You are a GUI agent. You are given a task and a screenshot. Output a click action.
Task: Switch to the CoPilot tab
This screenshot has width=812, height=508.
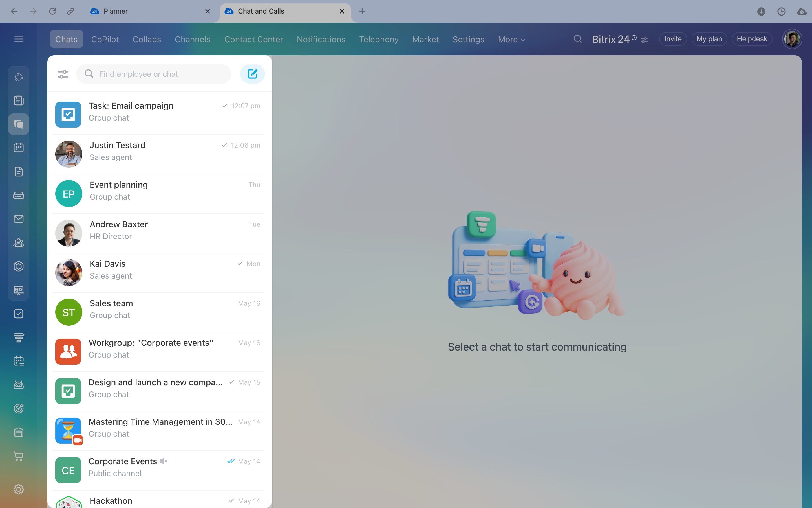pos(105,39)
